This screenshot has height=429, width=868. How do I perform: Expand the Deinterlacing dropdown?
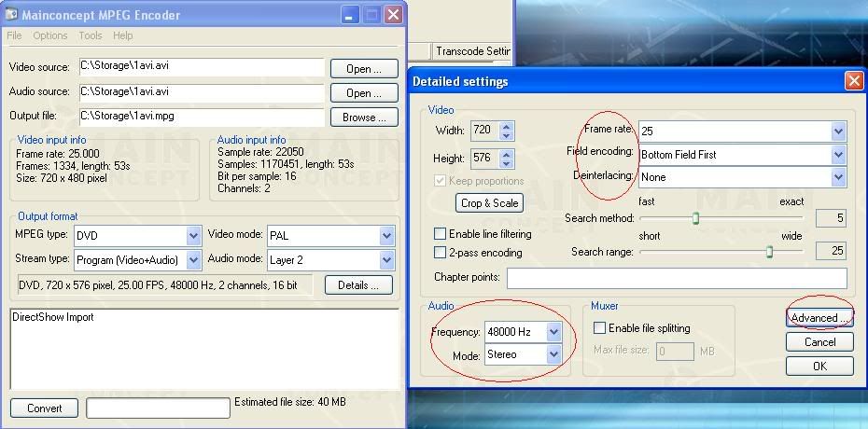838,177
